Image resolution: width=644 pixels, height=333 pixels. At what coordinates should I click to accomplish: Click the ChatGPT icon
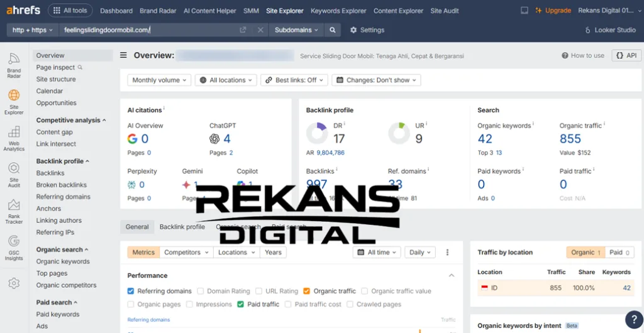pyautogui.click(x=214, y=139)
